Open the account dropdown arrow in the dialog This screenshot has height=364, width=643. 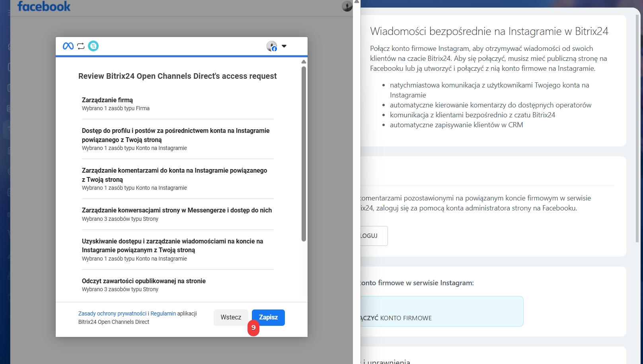[x=284, y=46]
